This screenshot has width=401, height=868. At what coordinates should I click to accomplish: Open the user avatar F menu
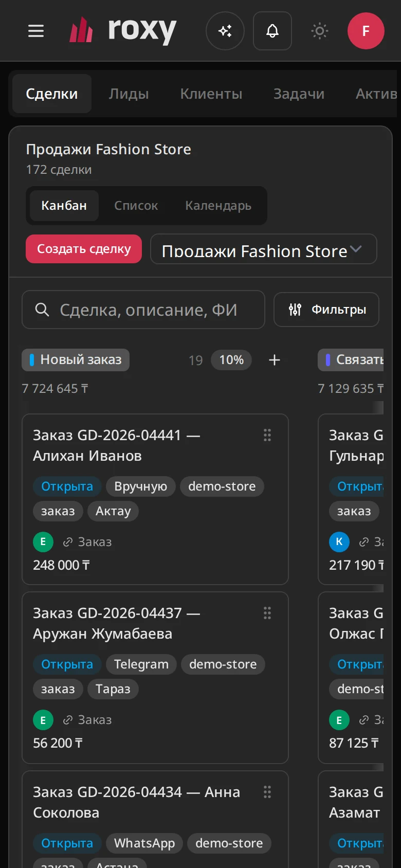[366, 31]
